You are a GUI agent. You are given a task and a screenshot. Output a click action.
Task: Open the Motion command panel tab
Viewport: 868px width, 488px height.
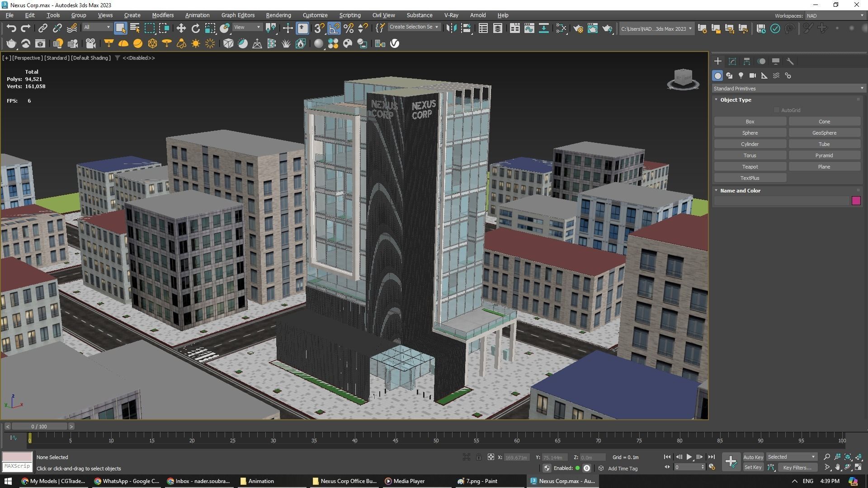[x=761, y=61]
